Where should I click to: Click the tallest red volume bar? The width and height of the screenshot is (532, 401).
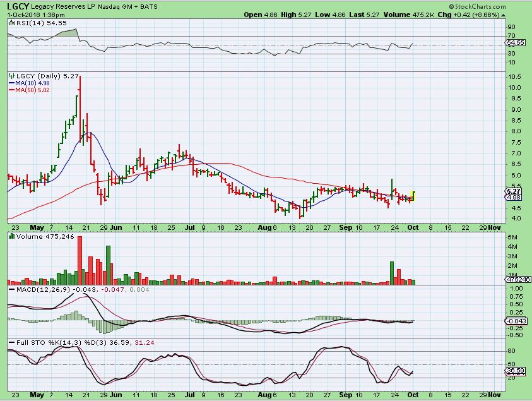(80, 259)
